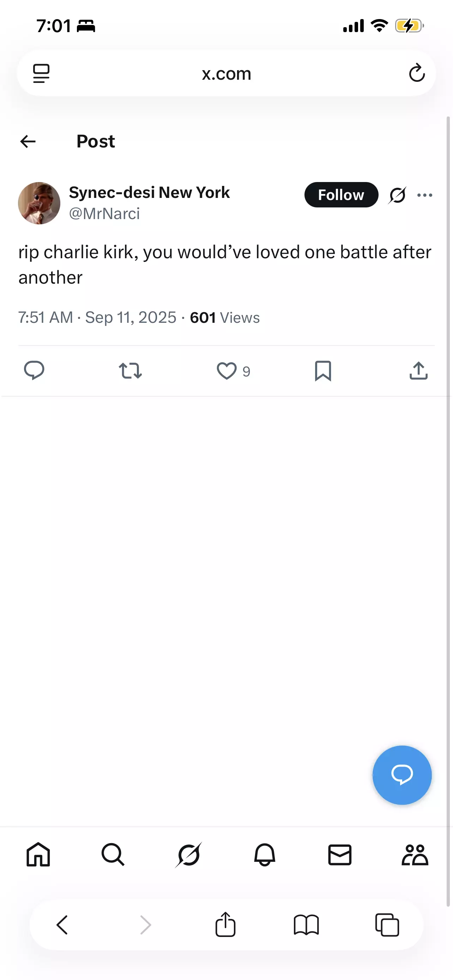Reload the page in Safari

(417, 73)
